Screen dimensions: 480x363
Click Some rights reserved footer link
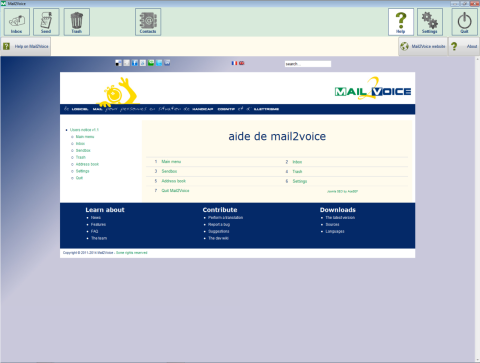(132, 253)
